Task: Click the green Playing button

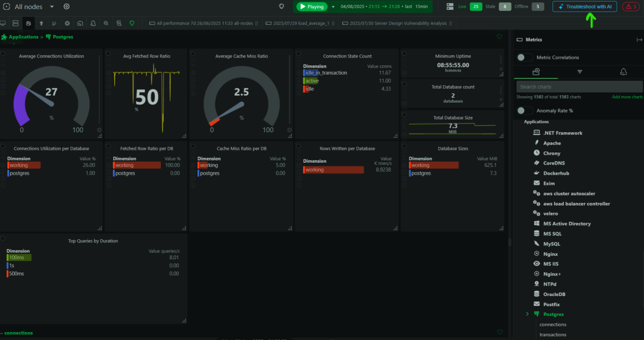Action: point(312,7)
